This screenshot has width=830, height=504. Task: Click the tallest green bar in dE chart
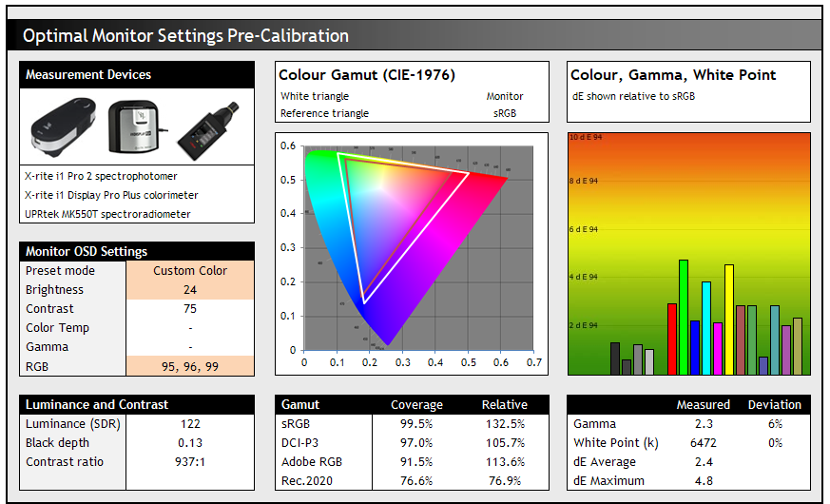click(683, 317)
